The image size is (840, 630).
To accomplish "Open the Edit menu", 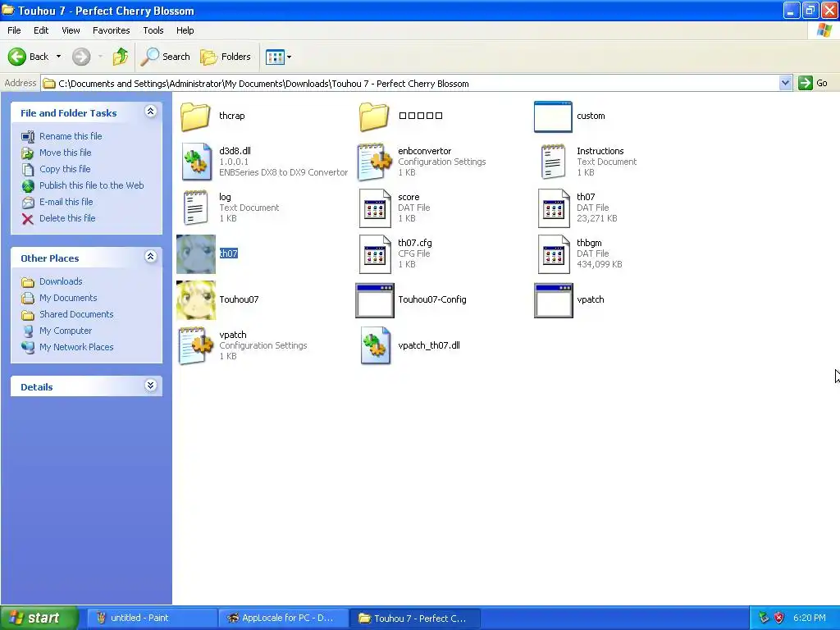I will pyautogui.click(x=41, y=30).
